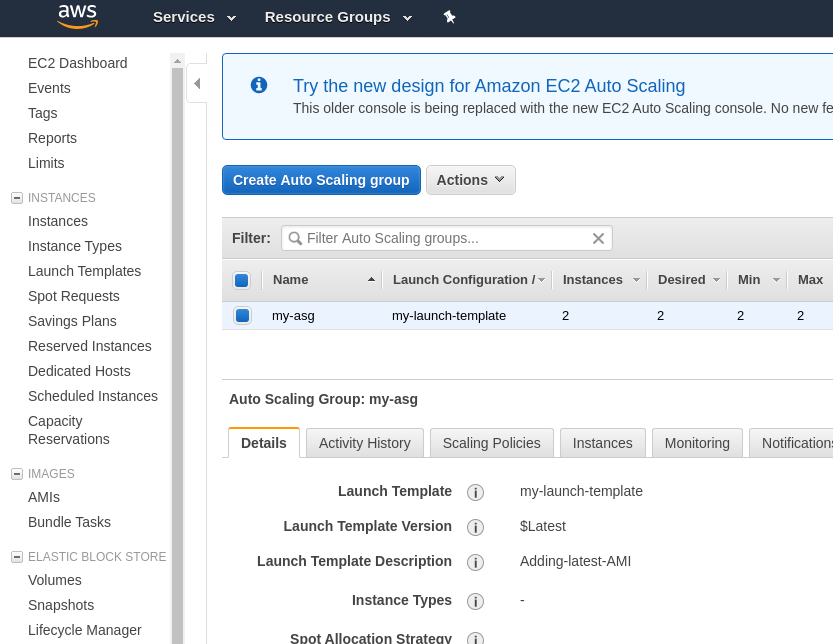
Task: Click my-launch-template cell in table row
Action: pyautogui.click(x=449, y=316)
